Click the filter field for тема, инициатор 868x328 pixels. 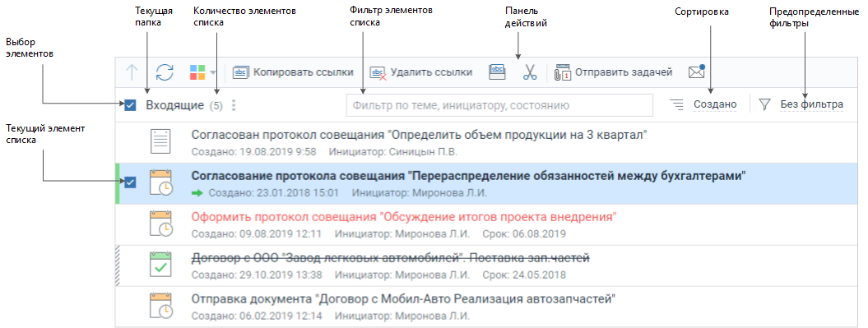(499, 105)
